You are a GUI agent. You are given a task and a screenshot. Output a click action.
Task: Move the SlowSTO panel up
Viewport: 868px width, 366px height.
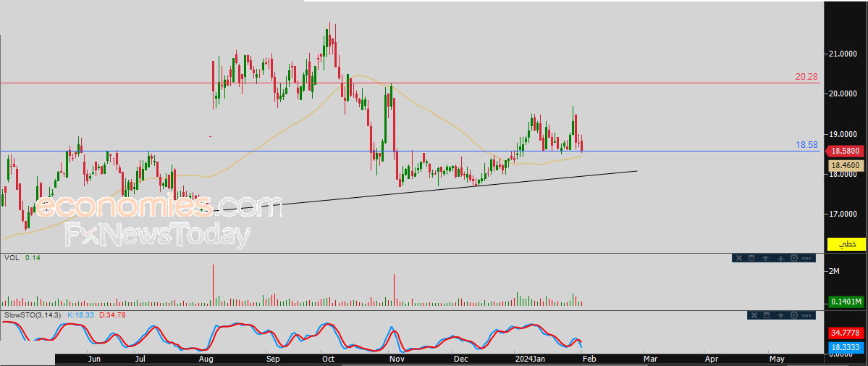coord(780,315)
